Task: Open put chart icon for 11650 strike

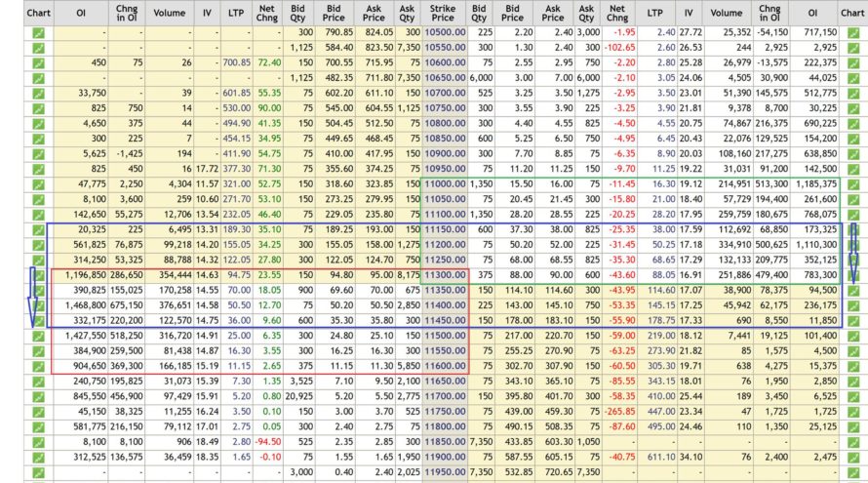Action: point(853,382)
